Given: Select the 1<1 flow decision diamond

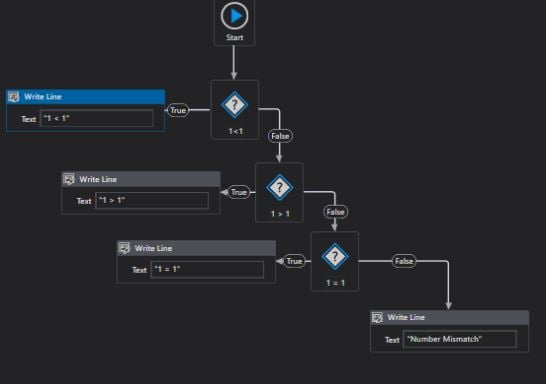Looking at the screenshot, I should (234, 105).
